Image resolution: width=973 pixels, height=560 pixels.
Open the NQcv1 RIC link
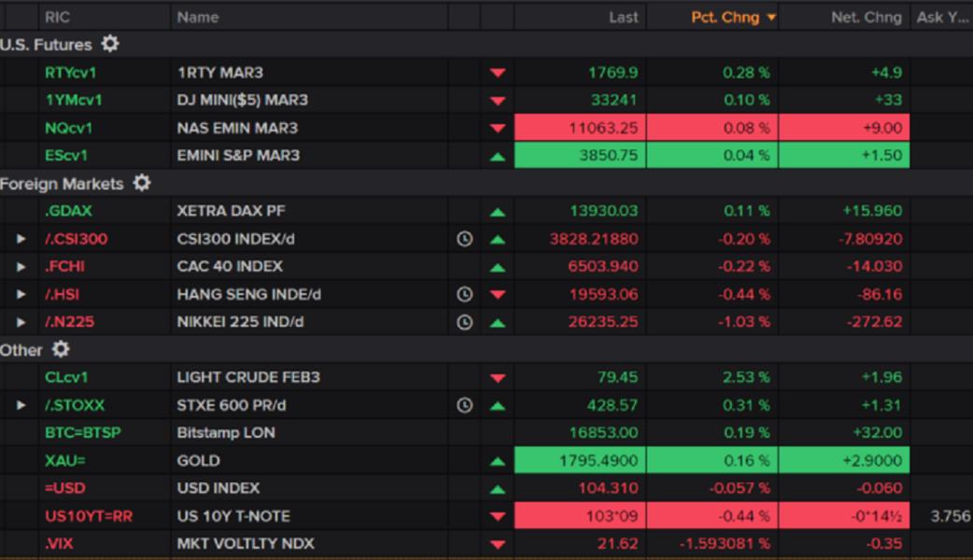click(68, 128)
